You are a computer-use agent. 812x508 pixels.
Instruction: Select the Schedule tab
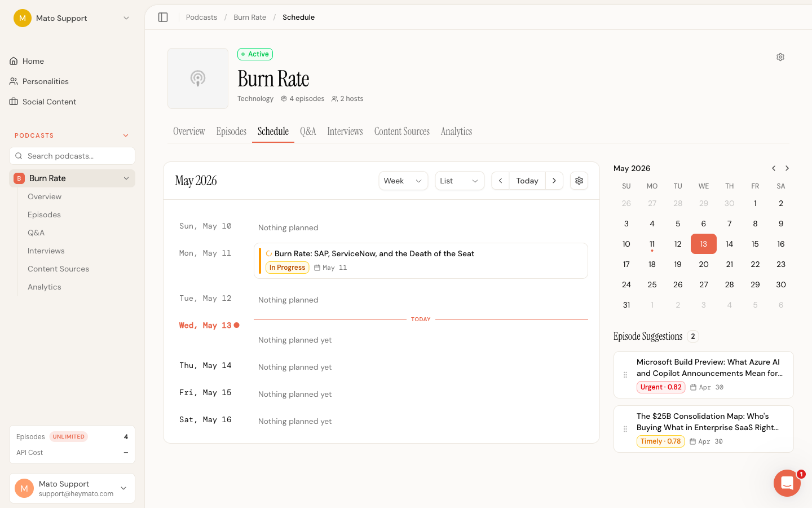(x=273, y=132)
